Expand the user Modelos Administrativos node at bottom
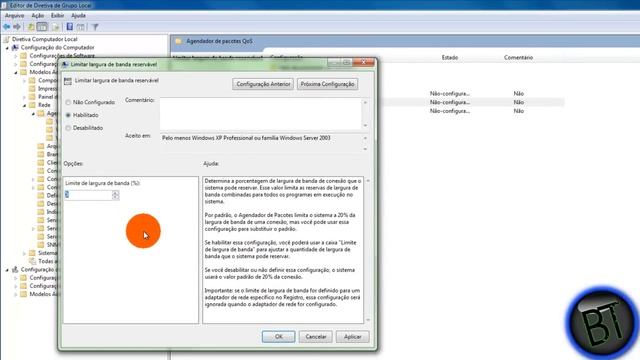The width and height of the screenshot is (640, 360). coord(16,294)
